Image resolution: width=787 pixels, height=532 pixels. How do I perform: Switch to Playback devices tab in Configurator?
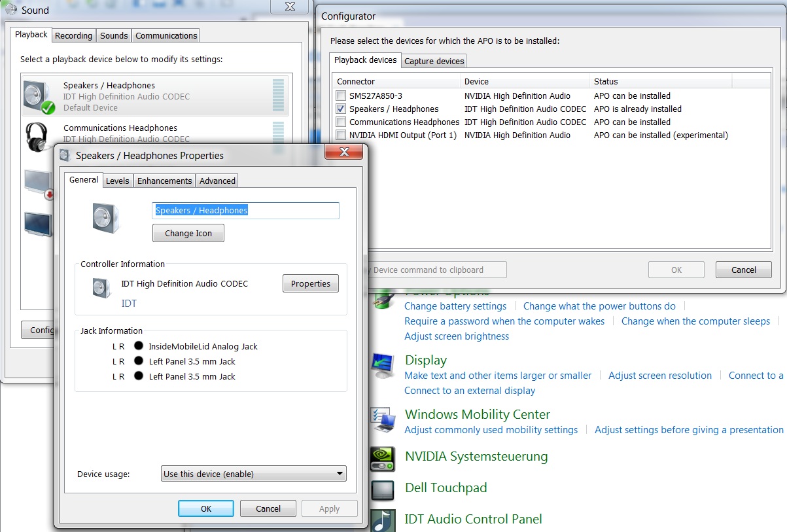tap(366, 60)
